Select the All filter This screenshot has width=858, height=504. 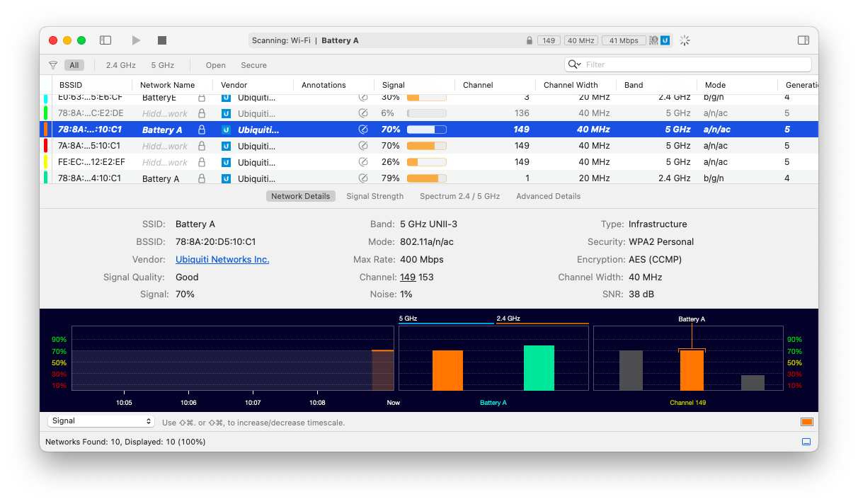(x=74, y=65)
